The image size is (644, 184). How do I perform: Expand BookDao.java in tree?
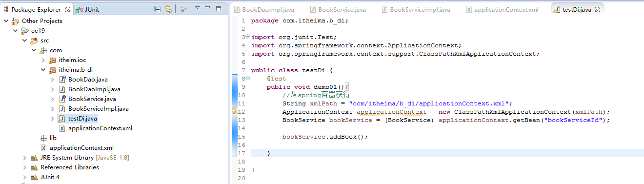(x=53, y=80)
